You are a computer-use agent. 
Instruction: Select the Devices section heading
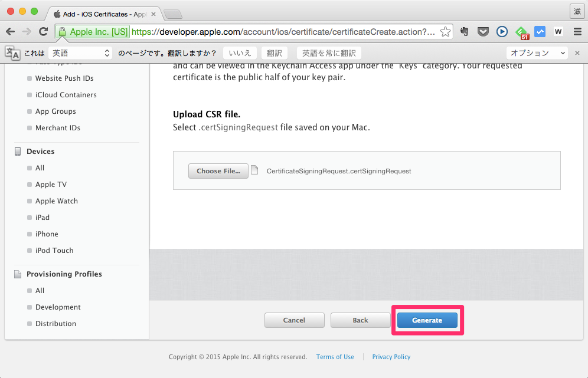(x=41, y=152)
